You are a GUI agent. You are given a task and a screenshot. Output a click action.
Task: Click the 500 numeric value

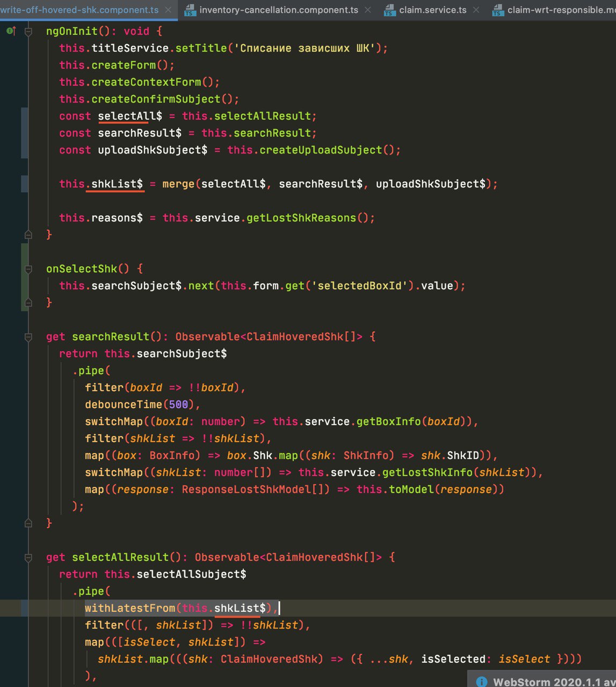[178, 405]
